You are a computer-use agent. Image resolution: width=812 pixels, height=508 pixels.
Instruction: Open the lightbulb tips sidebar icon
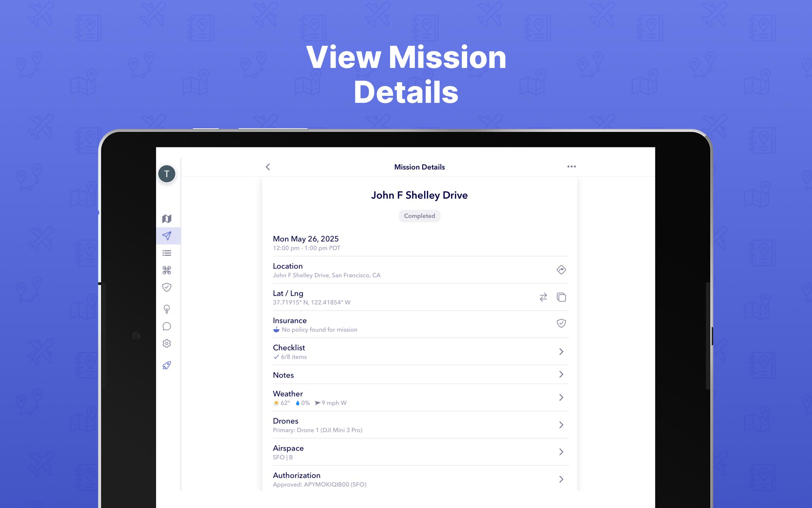coord(167,309)
